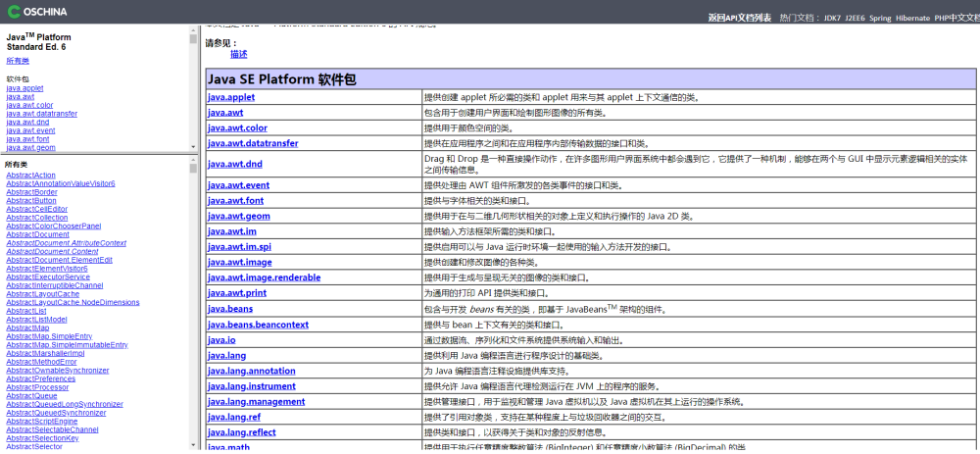Open AbstractInterruptibleChannel class link
Image resolution: width=980 pixels, height=454 pixels.
pyautogui.click(x=54, y=285)
